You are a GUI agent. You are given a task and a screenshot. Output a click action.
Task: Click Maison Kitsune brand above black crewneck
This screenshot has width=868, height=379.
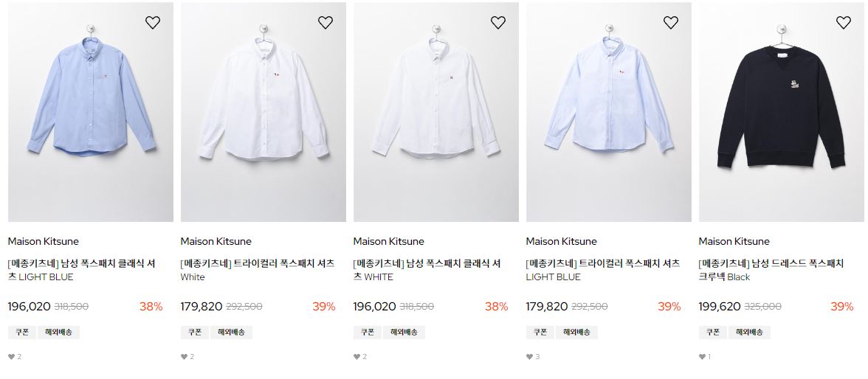click(734, 241)
